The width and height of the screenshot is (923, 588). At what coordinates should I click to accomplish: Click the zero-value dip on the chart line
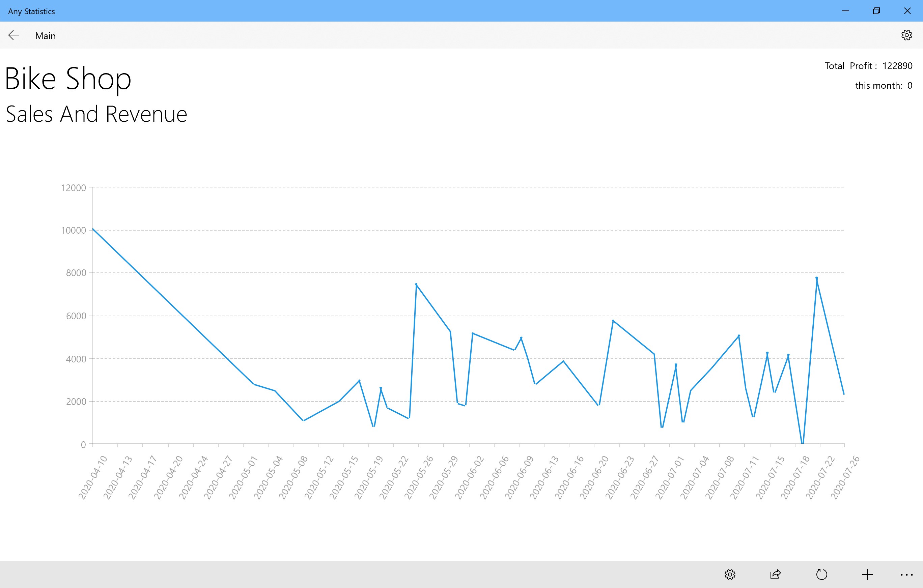(x=802, y=443)
